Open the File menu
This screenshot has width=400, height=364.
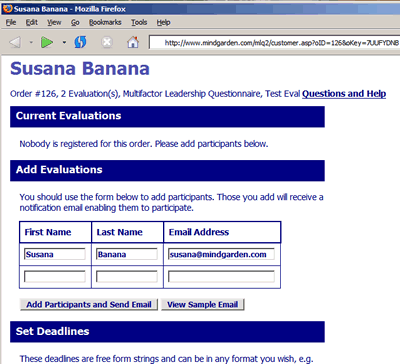(11, 22)
